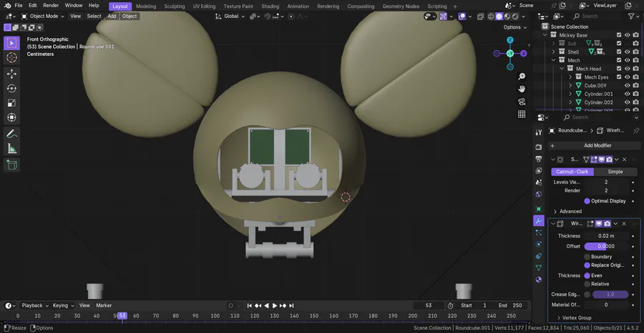Screen dimensions: 644x333
Task: Open the File menu
Action: coord(19,6)
